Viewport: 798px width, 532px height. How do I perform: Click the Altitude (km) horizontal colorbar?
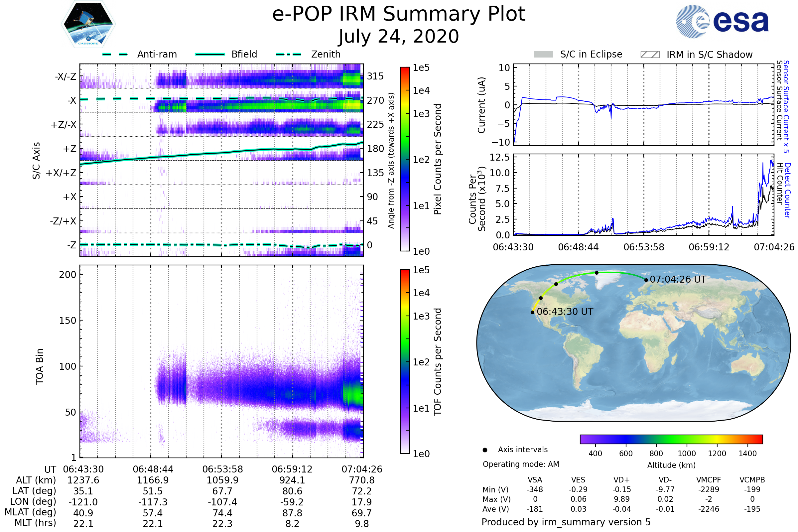(x=671, y=439)
